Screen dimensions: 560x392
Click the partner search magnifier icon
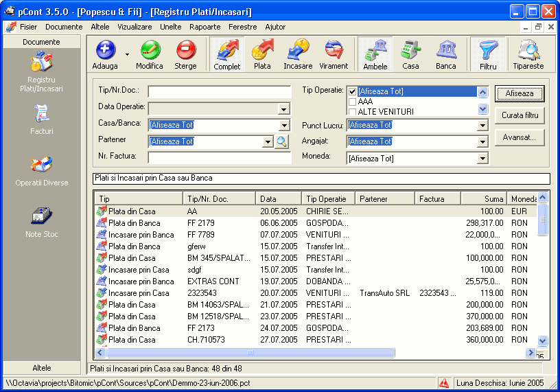tap(281, 142)
